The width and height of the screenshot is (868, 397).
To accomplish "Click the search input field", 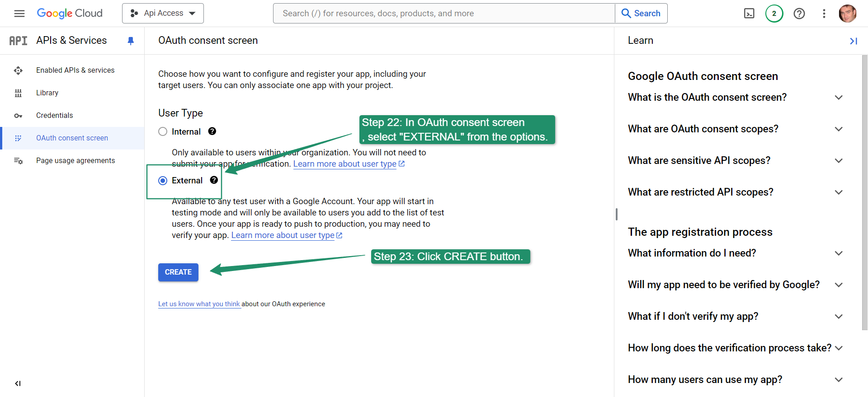I will [x=444, y=14].
